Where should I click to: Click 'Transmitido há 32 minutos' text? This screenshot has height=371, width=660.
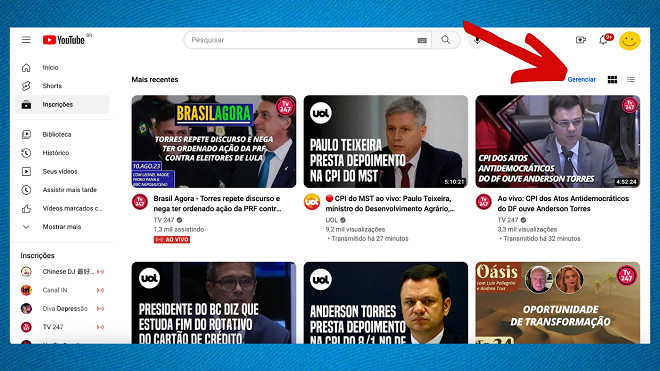pos(542,239)
